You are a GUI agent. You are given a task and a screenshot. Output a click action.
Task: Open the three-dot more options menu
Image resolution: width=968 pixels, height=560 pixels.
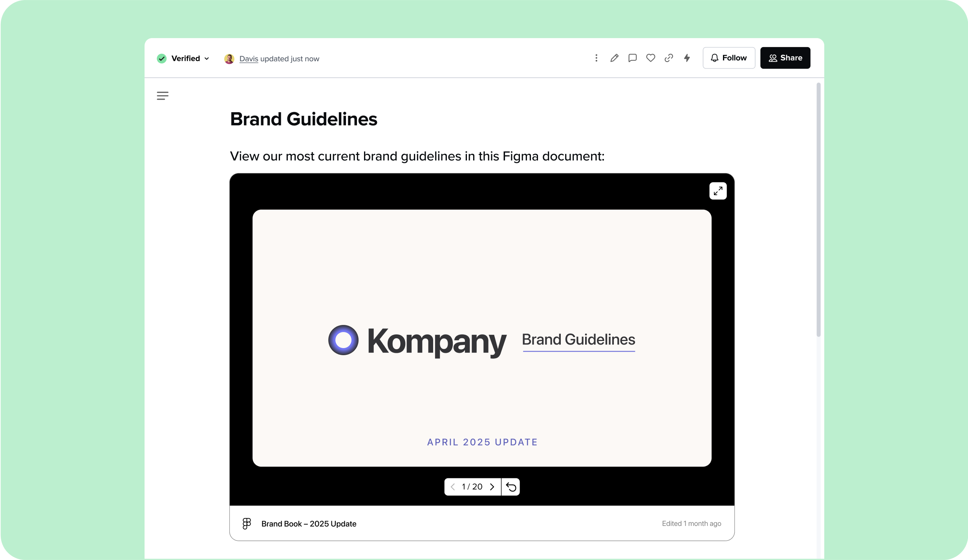pos(596,58)
